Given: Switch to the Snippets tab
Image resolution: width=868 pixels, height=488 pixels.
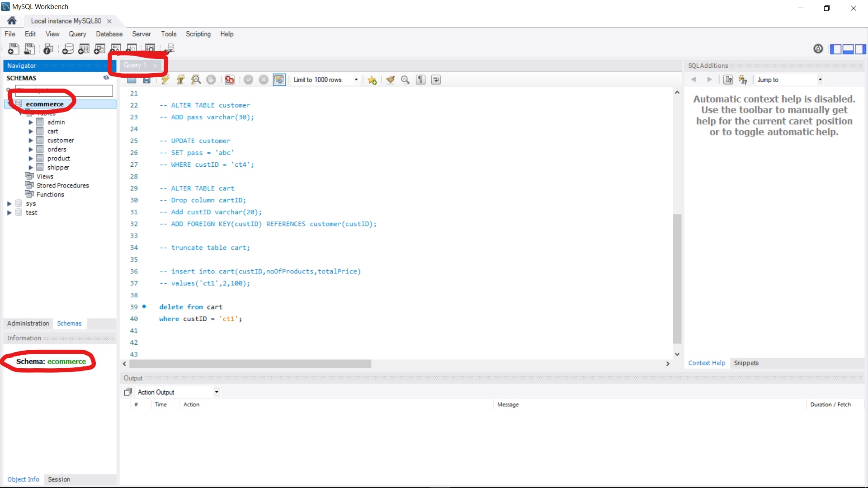Looking at the screenshot, I should click(x=746, y=363).
